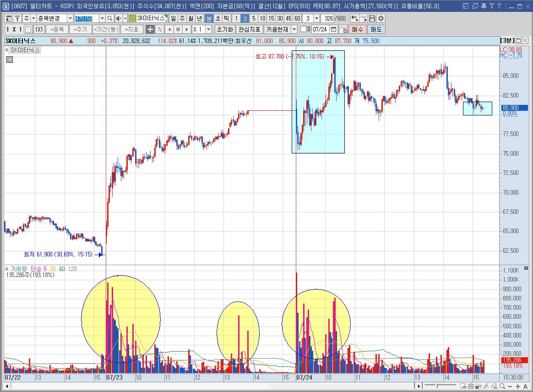Viewport: 533px width, 392px height.
Task: Open the 키움현재 dropdown arrow
Action: point(294,30)
